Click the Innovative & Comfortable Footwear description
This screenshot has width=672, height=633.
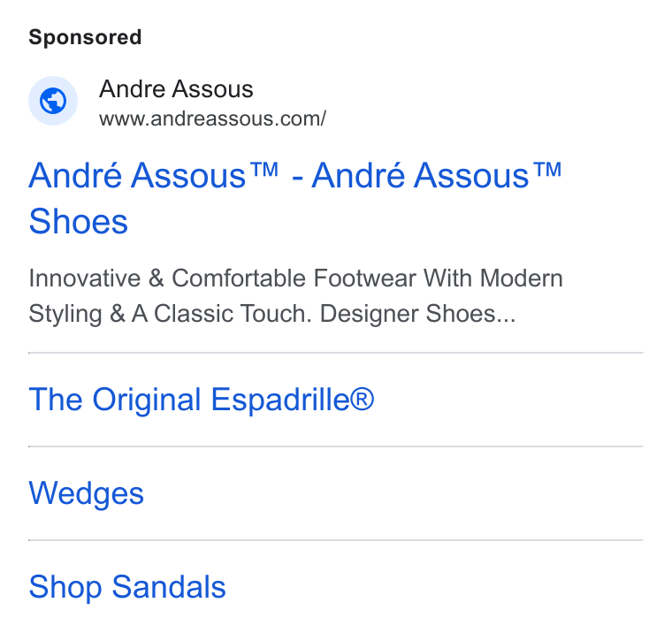pos(295,295)
